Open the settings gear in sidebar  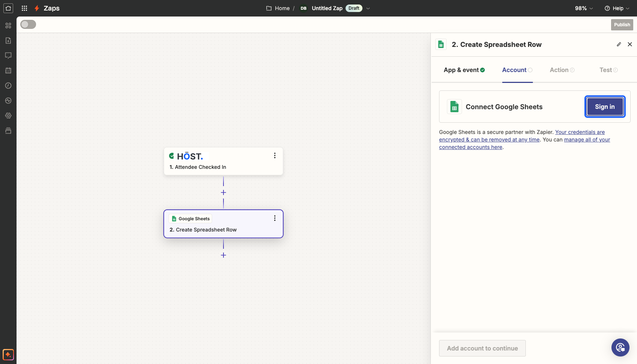(x=8, y=116)
